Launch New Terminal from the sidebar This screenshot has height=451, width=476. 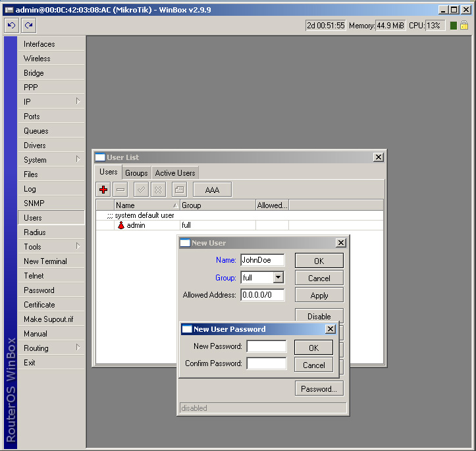51,261
